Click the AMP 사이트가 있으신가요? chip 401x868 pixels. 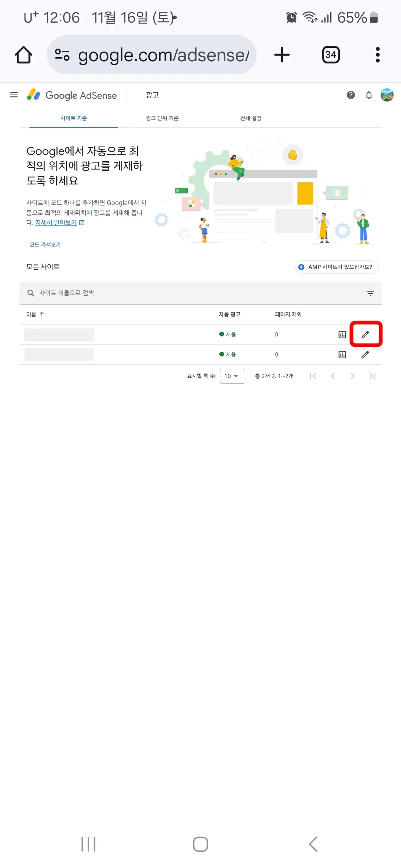pyautogui.click(x=336, y=267)
